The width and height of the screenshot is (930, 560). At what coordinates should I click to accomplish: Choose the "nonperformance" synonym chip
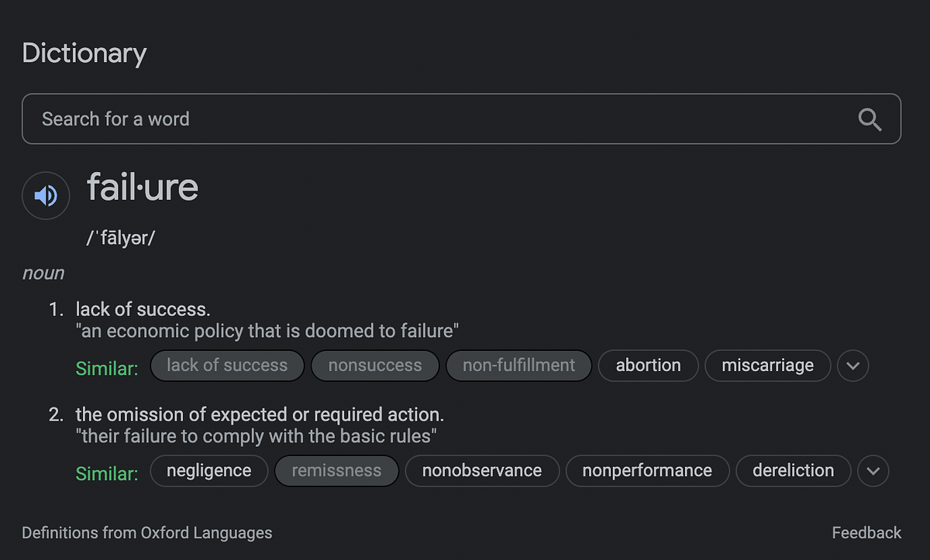647,471
